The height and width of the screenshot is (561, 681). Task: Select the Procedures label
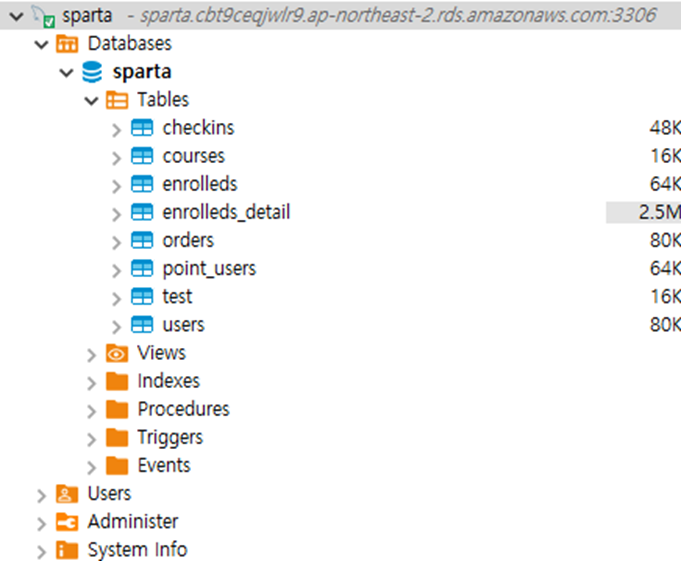pyautogui.click(x=183, y=409)
